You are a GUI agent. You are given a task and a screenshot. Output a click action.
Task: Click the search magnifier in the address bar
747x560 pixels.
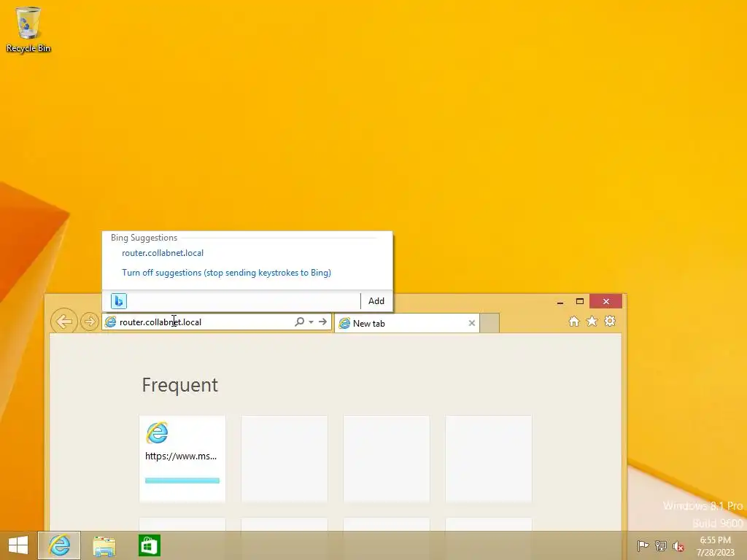[x=299, y=322]
